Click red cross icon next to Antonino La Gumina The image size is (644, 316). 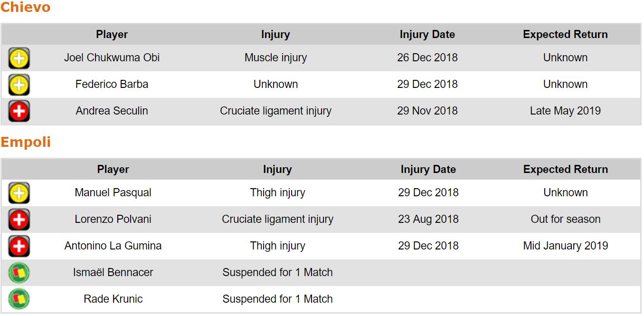click(x=19, y=247)
